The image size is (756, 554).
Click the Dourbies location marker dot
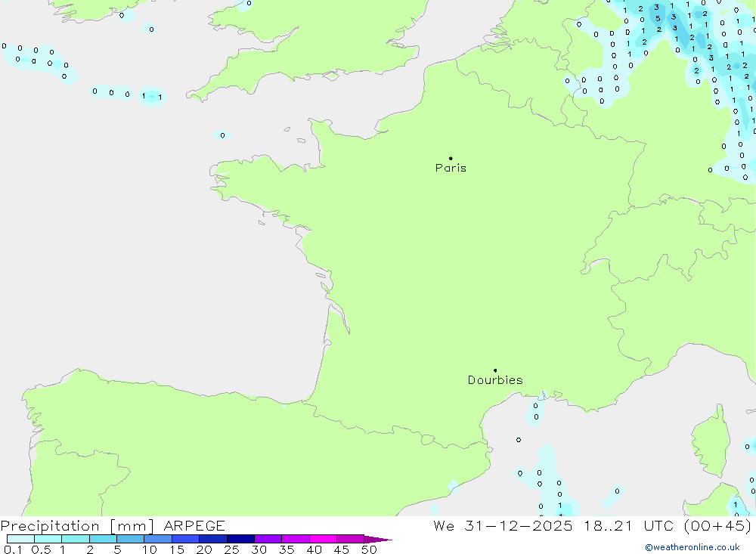[495, 370]
